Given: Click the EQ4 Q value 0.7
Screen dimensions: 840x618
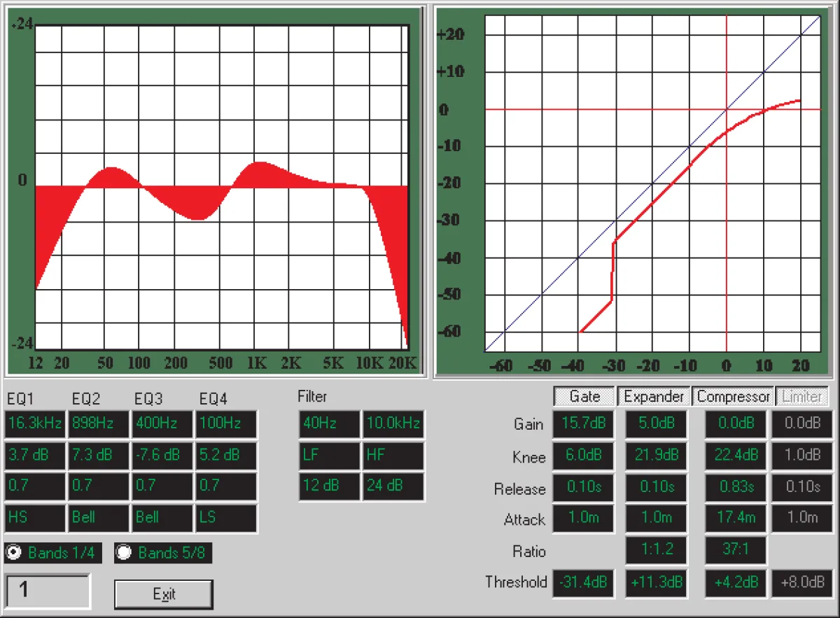Looking at the screenshot, I should (x=226, y=486).
